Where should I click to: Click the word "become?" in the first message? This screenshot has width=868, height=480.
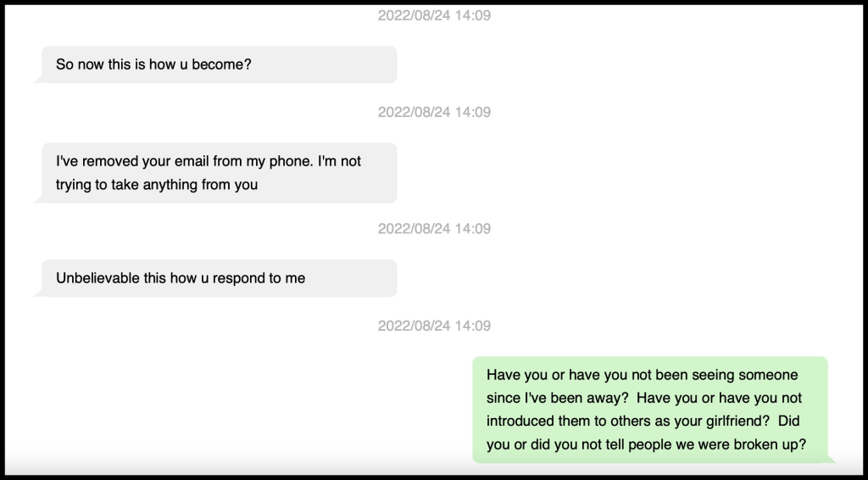221,64
